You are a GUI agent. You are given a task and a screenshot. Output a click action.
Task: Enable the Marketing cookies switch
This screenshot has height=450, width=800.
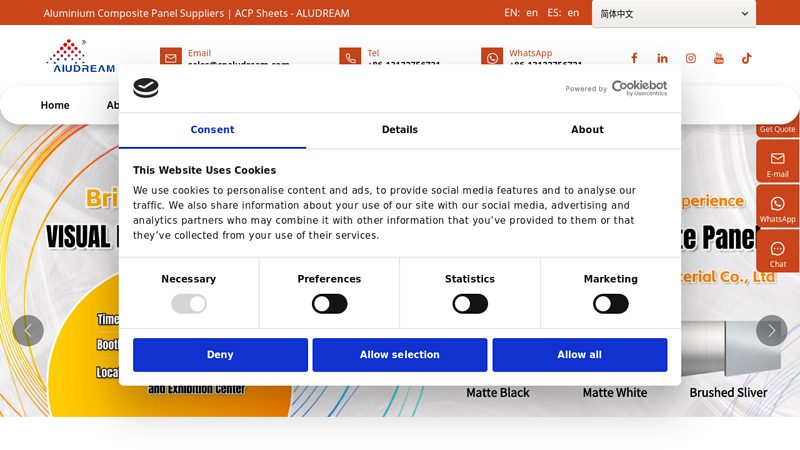(x=611, y=304)
